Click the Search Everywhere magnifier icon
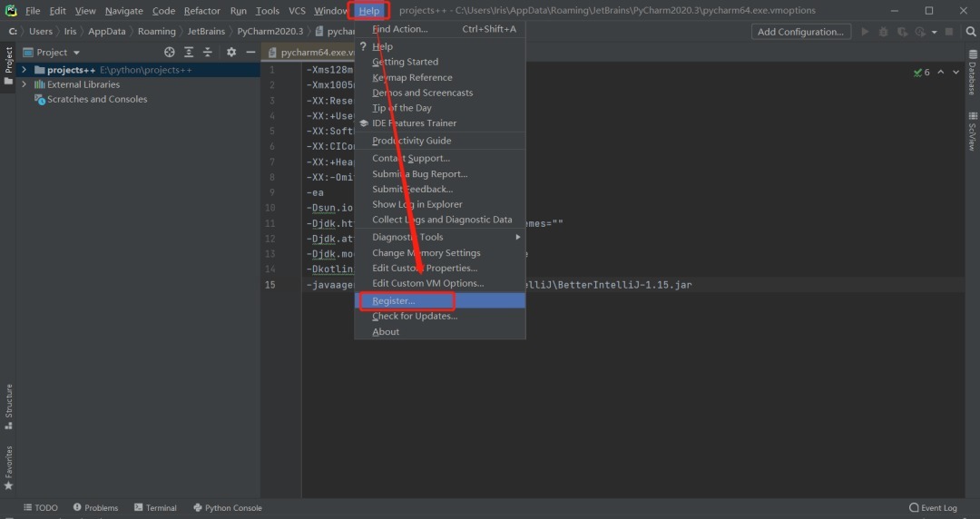 [971, 31]
